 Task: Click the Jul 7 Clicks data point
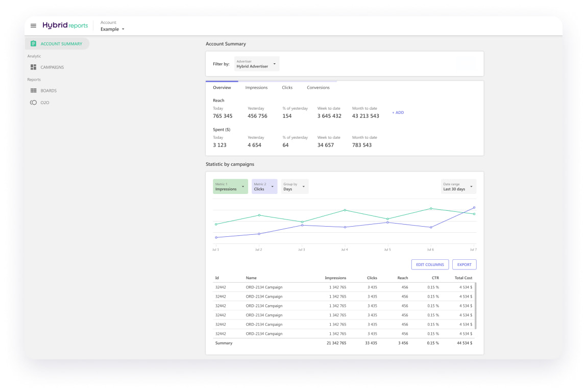(474, 208)
